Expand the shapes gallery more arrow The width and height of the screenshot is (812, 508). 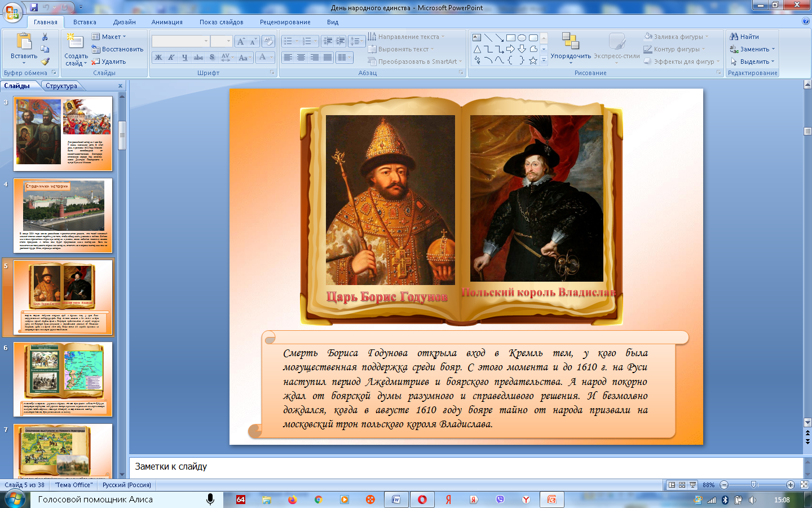click(x=544, y=61)
